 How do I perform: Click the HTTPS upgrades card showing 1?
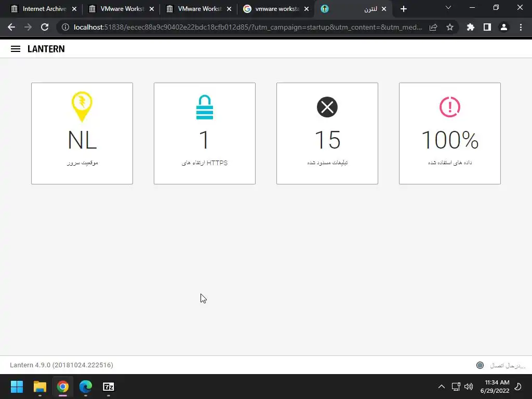click(205, 134)
